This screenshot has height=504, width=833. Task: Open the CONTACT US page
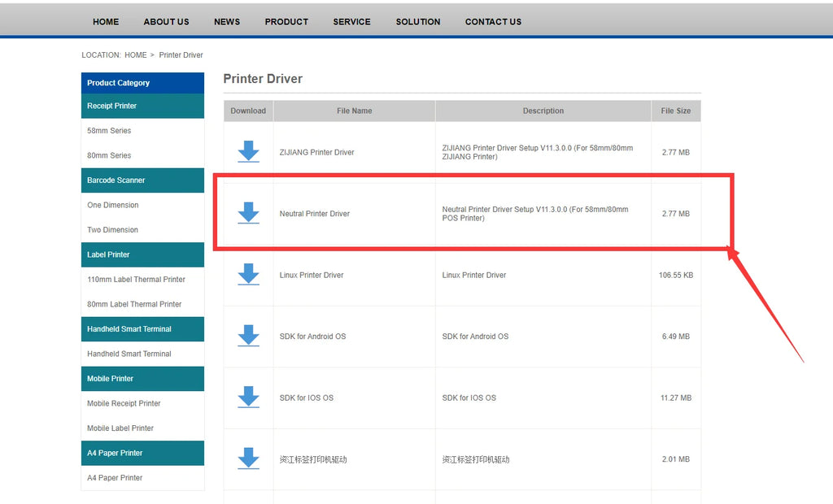point(493,22)
